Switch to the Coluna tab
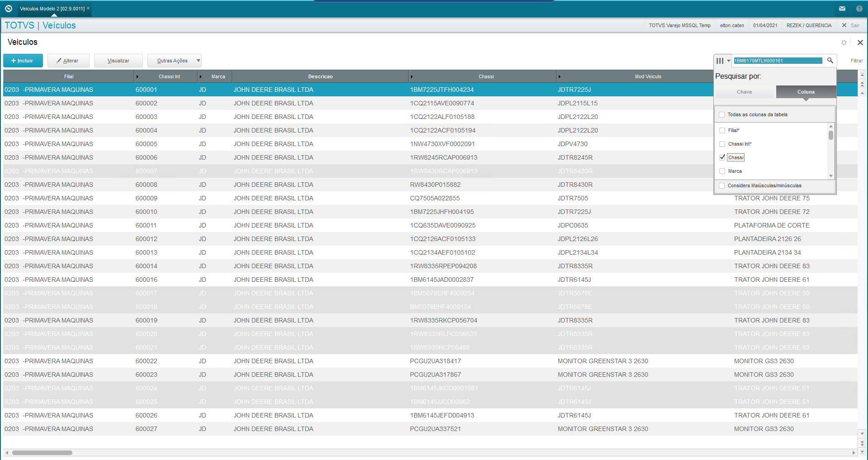 pyautogui.click(x=806, y=92)
